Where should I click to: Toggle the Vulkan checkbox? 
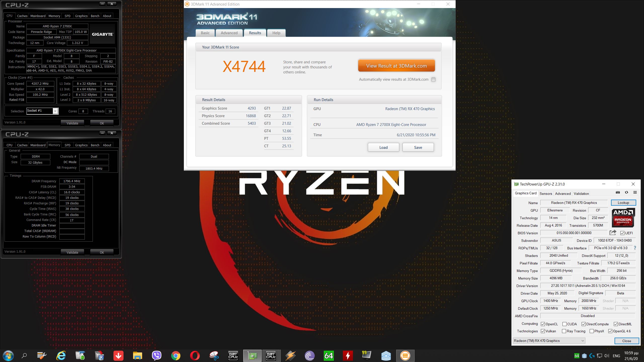tap(543, 331)
